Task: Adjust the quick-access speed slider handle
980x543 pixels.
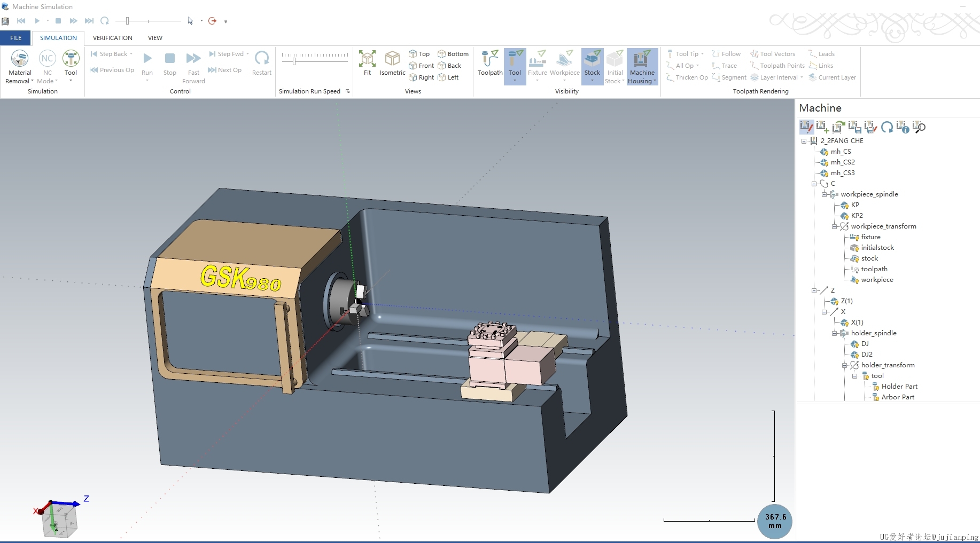Action: 127,21
